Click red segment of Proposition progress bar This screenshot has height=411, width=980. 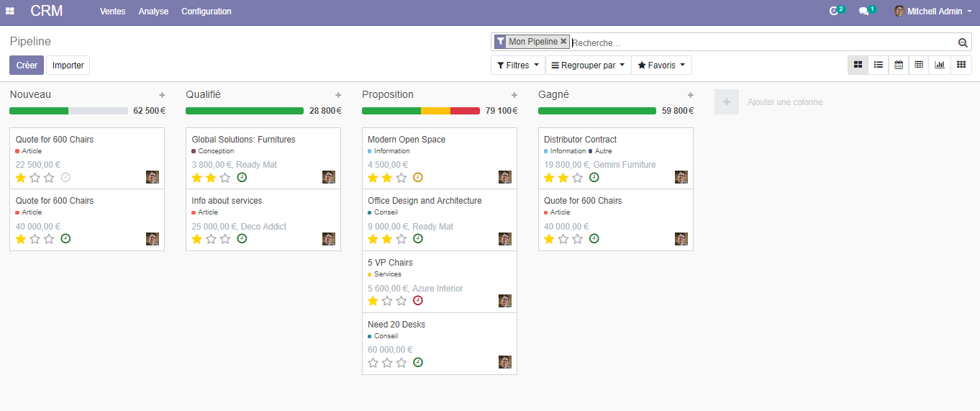click(x=465, y=111)
